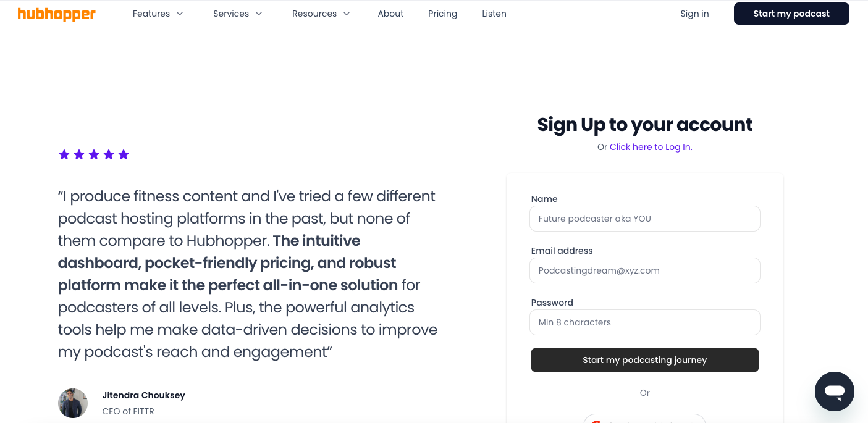
Task: Click the Password field
Action: pos(644,322)
